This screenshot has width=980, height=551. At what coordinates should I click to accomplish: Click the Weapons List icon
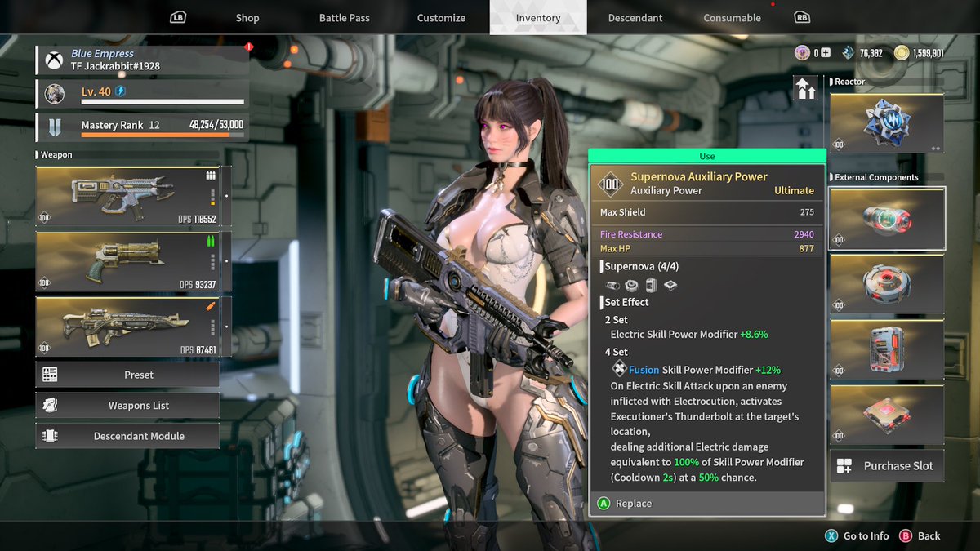point(50,405)
